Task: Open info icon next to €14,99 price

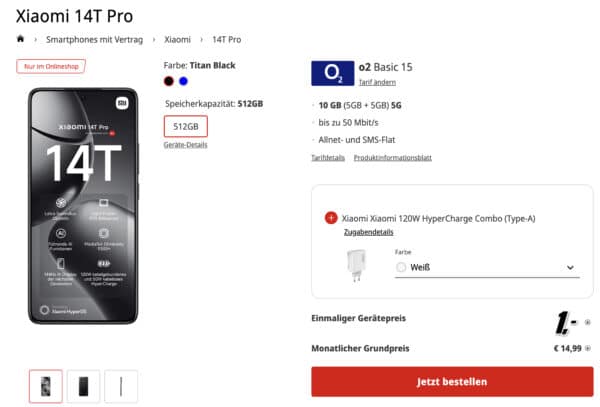Action: (587, 348)
